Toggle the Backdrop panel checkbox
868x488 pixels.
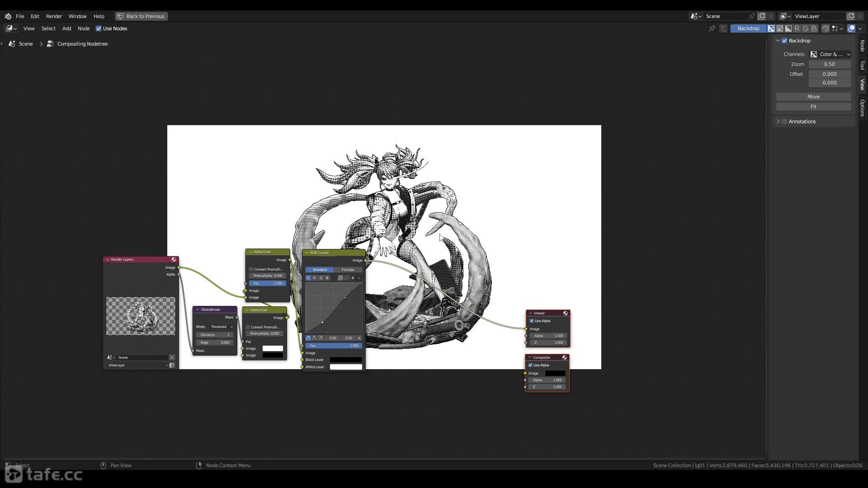coord(784,41)
